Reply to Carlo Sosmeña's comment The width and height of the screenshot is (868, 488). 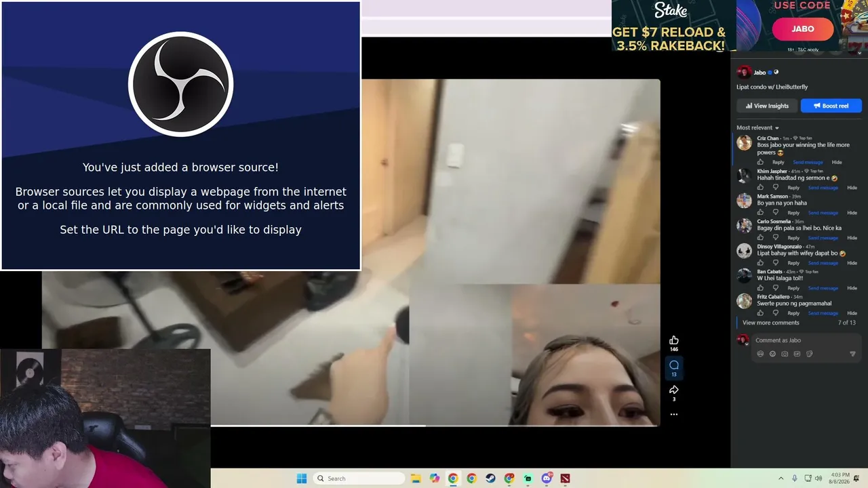tap(793, 238)
